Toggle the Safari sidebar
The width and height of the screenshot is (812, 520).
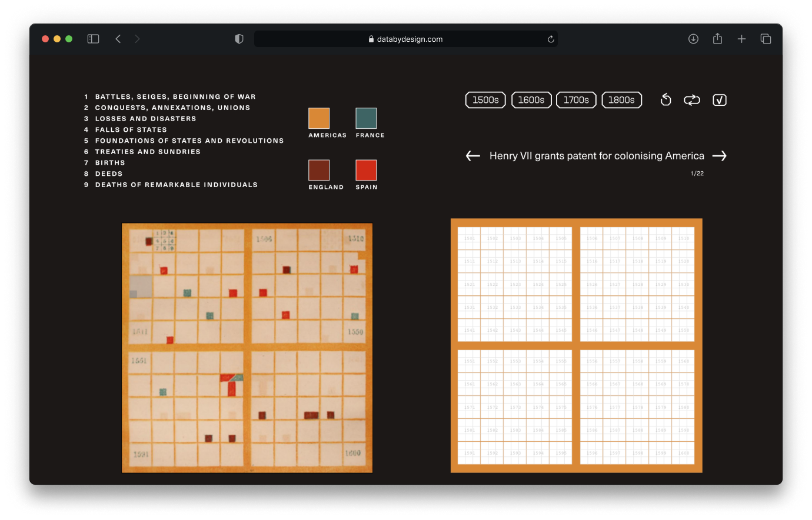pyautogui.click(x=93, y=39)
